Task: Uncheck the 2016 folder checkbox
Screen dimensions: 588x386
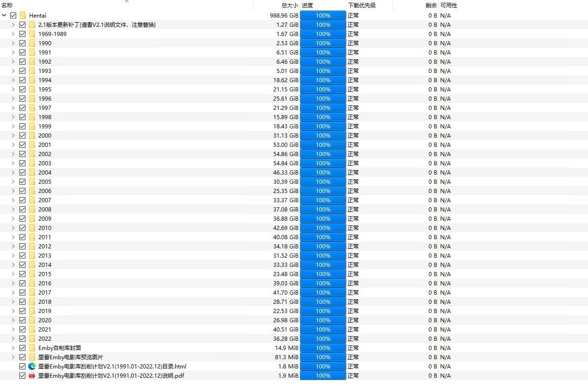Action: click(22, 283)
